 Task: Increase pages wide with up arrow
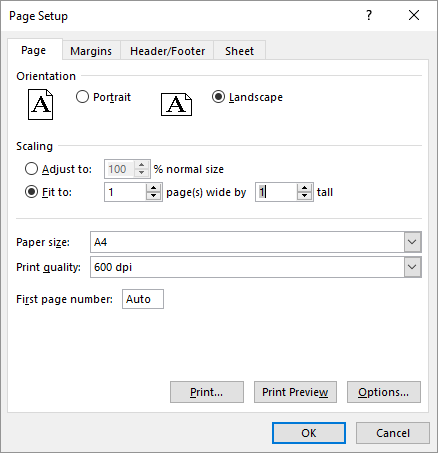coord(153,188)
